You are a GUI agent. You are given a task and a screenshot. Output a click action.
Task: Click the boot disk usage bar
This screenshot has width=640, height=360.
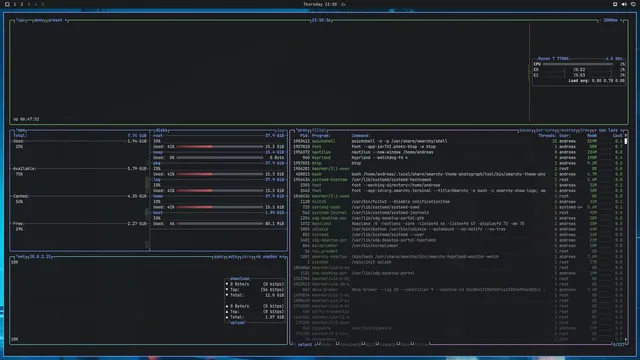click(220, 224)
